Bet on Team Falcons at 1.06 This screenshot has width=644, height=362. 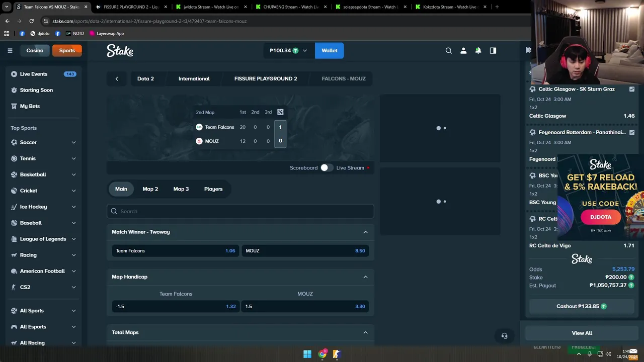click(x=176, y=251)
